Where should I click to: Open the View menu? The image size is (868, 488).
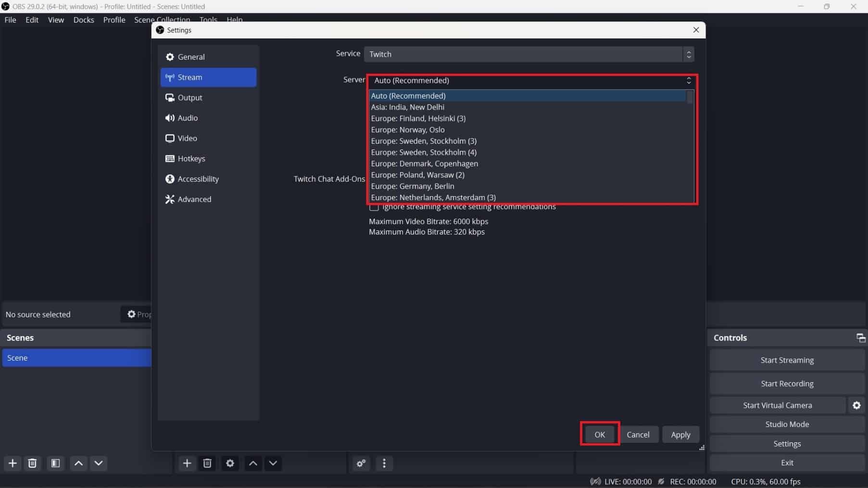[x=56, y=20]
